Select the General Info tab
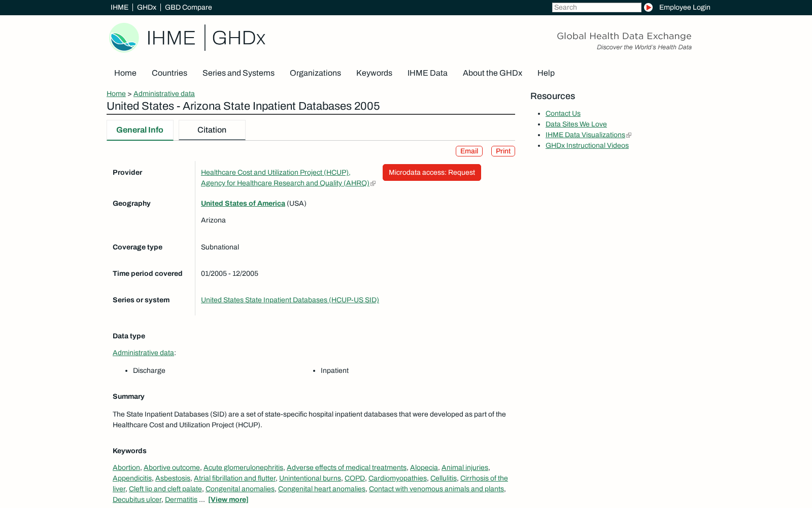The image size is (812, 508). 140,130
